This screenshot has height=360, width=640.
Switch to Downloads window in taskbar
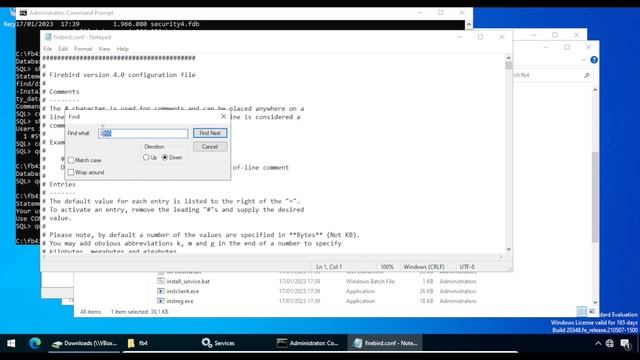point(84,343)
